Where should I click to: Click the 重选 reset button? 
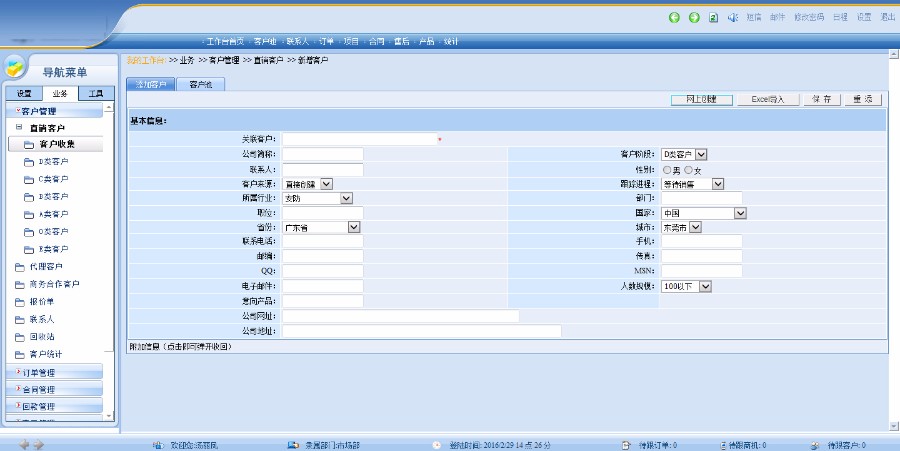[863, 99]
